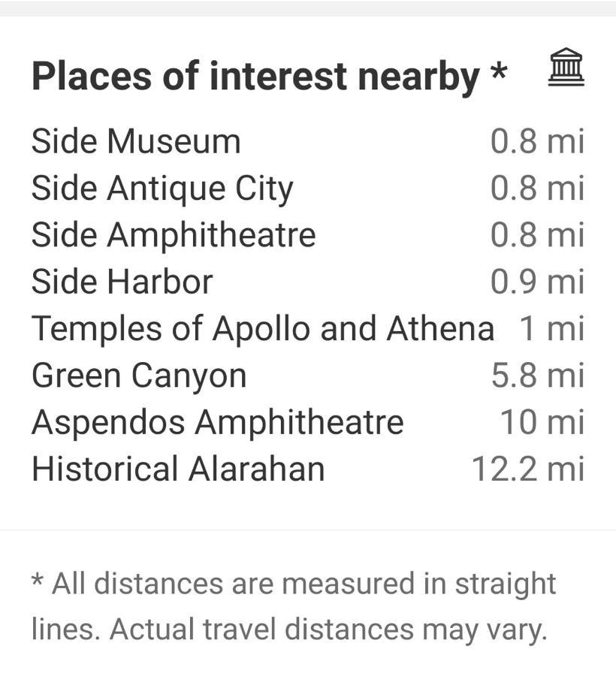The image size is (616, 676).
Task: Click the 0.9 mi Side Harbor distance
Action: [538, 282]
